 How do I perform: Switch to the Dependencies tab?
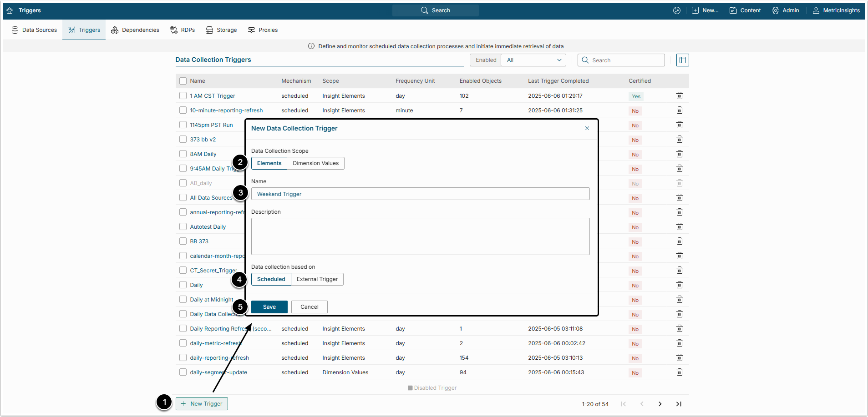coord(135,30)
